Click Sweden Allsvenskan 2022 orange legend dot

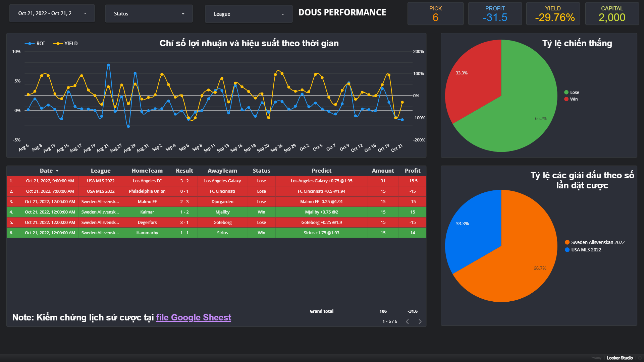567,242
